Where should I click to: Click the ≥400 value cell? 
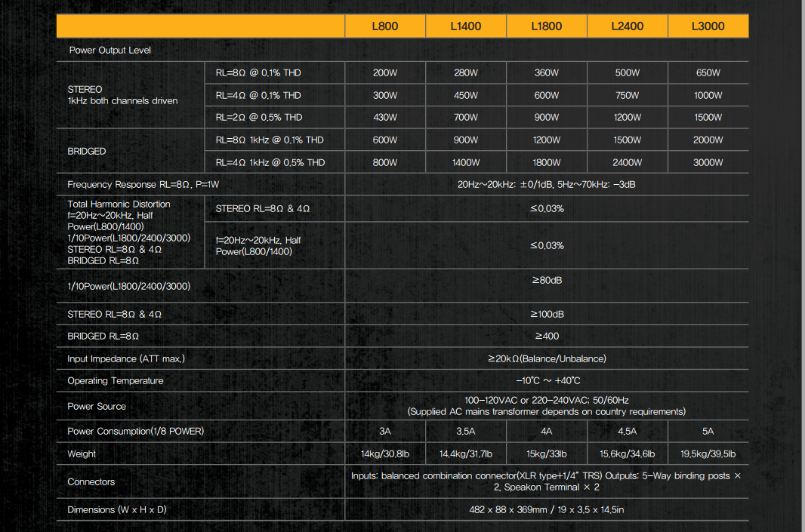(x=547, y=337)
